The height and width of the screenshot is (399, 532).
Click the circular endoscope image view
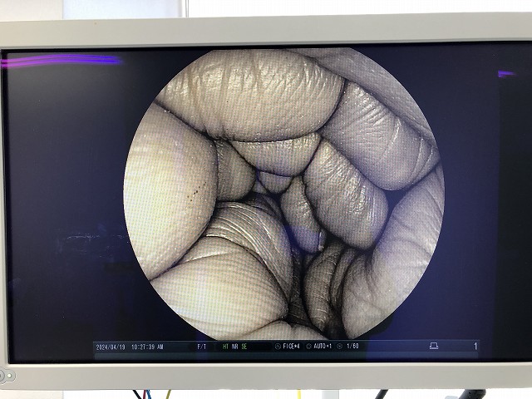click(284, 194)
